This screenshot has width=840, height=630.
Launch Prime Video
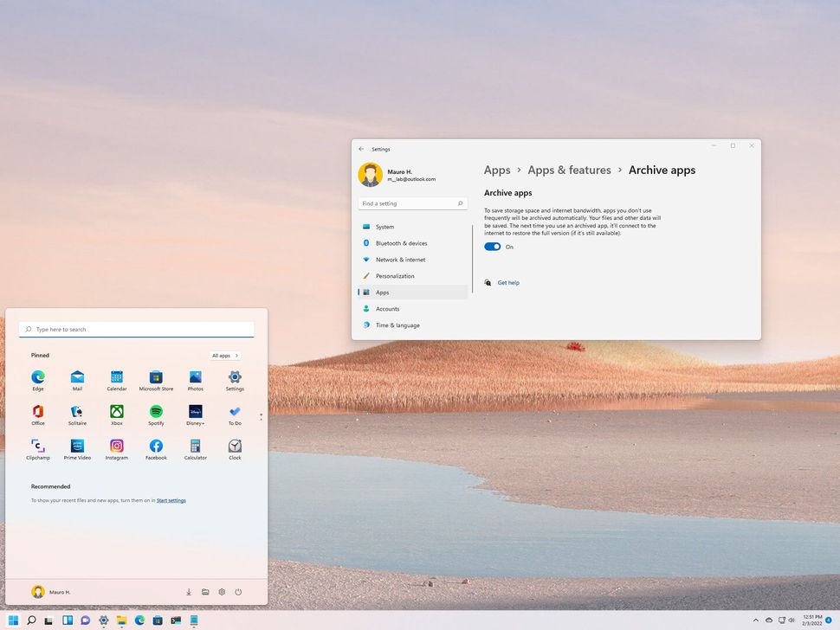click(x=77, y=448)
